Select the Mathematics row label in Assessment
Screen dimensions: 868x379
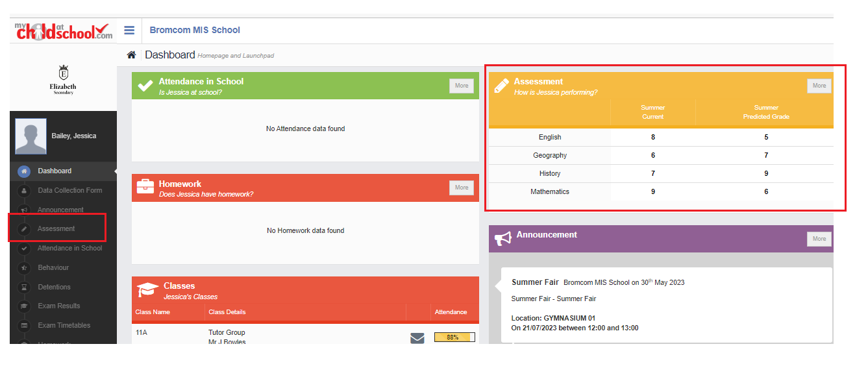550,192
